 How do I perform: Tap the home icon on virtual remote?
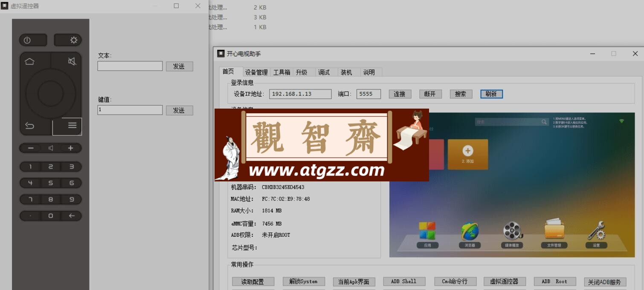[x=29, y=61]
